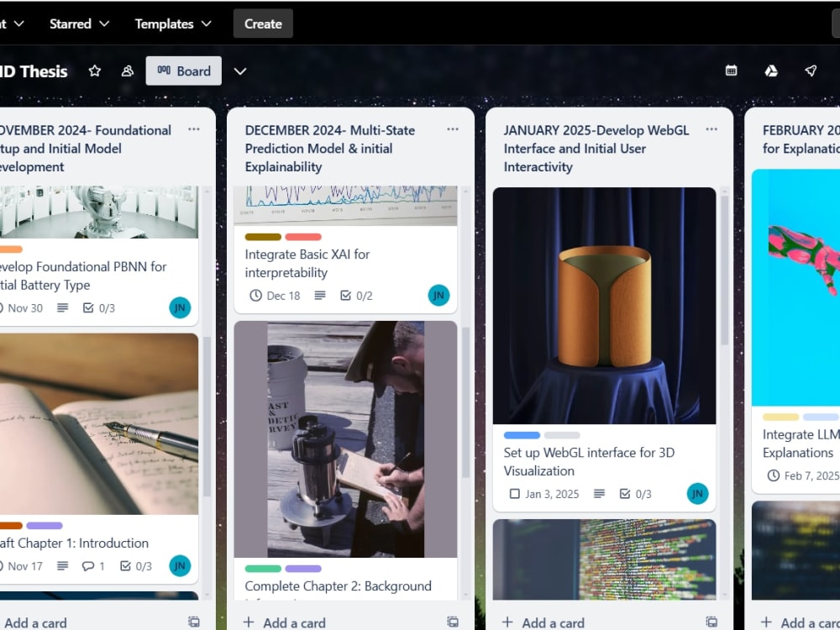
Task: Click the share board member icon
Action: tap(127, 71)
